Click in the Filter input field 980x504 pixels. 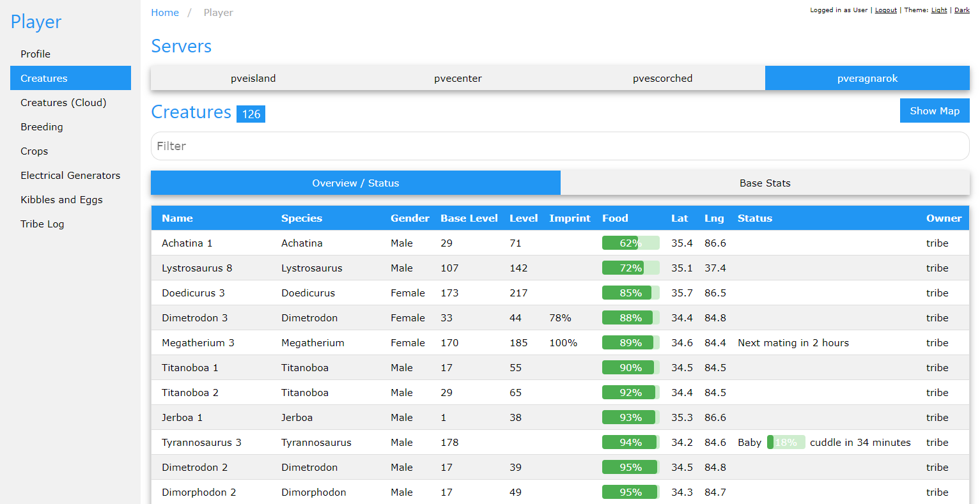click(559, 146)
